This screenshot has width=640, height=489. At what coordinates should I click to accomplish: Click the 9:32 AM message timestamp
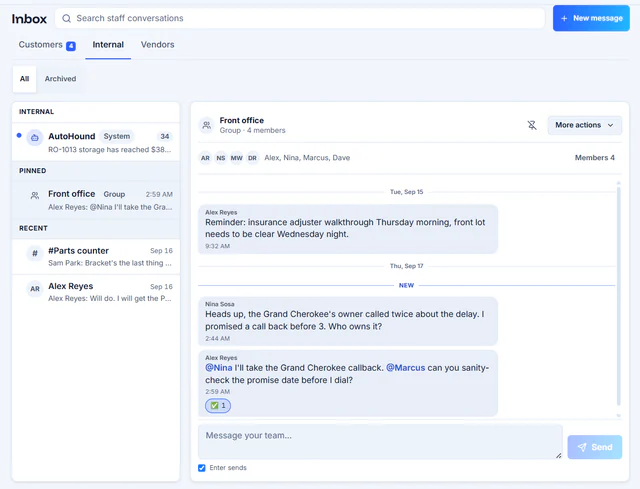[218, 246]
